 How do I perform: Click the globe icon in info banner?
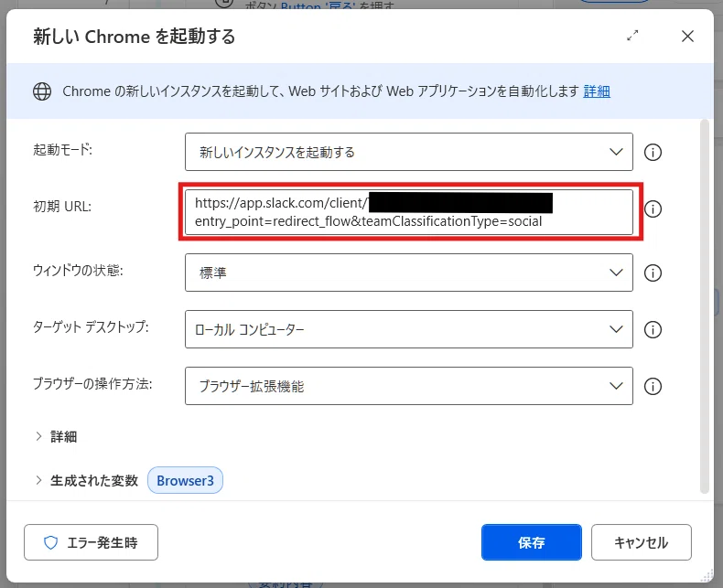42,91
